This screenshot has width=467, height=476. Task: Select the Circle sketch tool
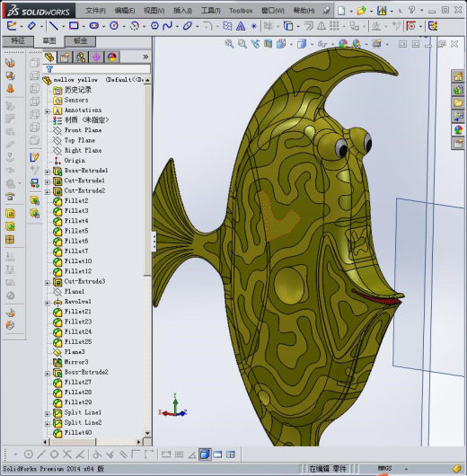[114, 26]
